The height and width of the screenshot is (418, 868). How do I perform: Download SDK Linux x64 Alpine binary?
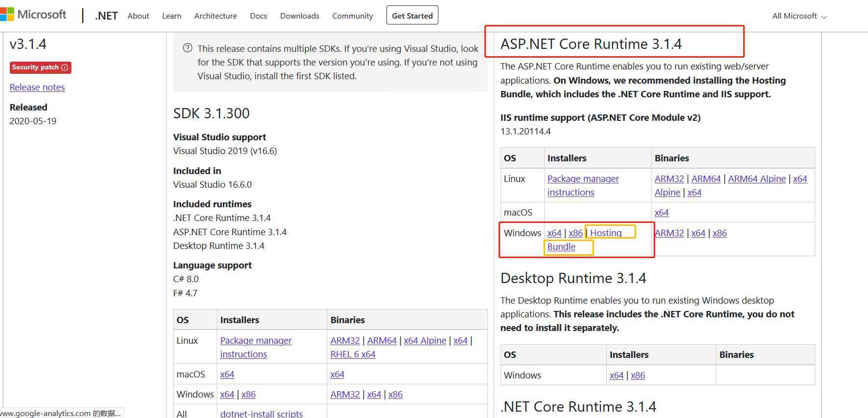425,340
